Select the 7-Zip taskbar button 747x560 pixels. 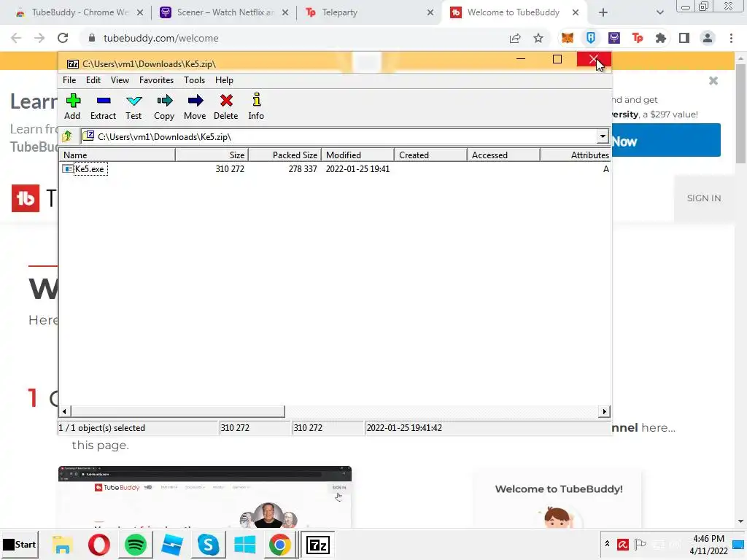(318, 545)
